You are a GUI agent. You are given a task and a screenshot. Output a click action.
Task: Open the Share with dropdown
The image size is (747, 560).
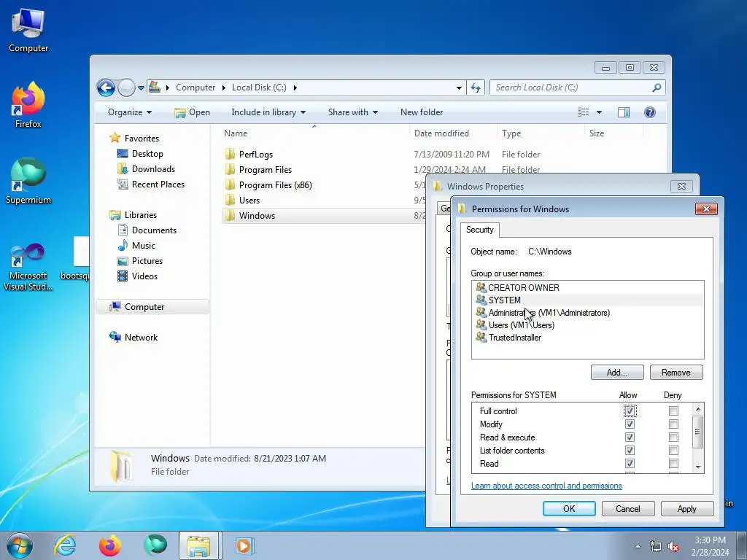[353, 112]
